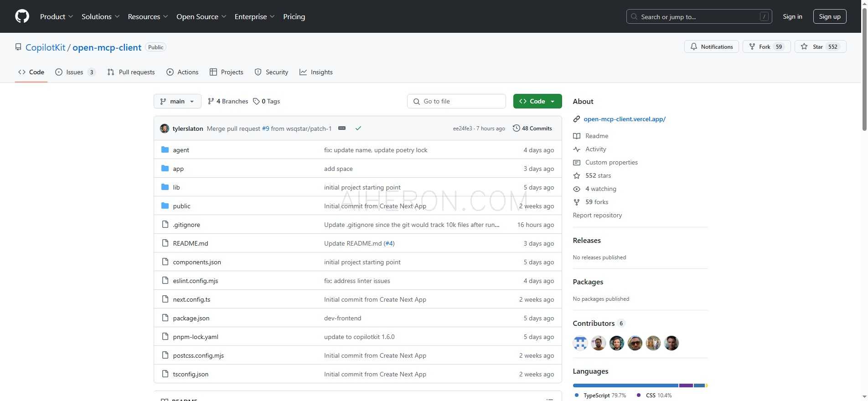Visit open-mcp-client.vercel.app link
The image size is (868, 401).
pyautogui.click(x=624, y=119)
